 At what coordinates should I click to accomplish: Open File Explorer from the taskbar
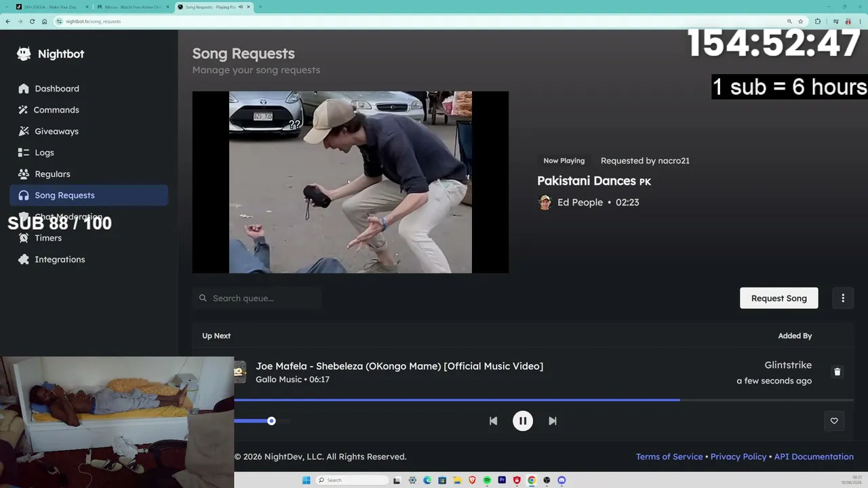point(457,480)
